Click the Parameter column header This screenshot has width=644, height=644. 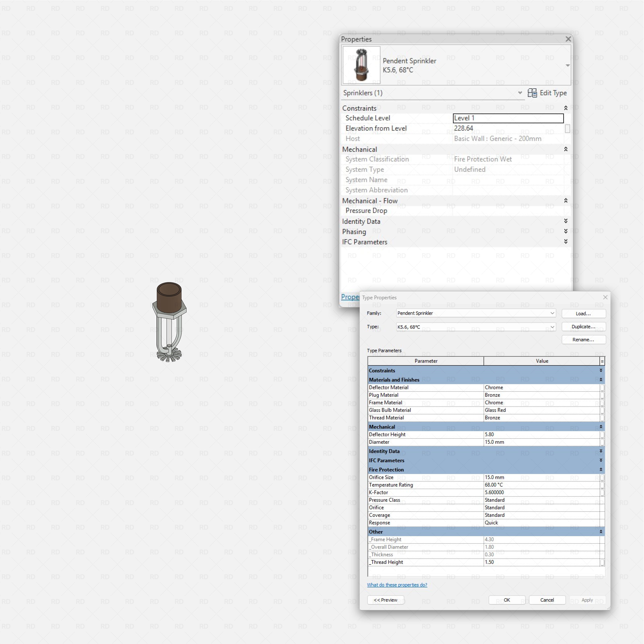click(x=426, y=361)
